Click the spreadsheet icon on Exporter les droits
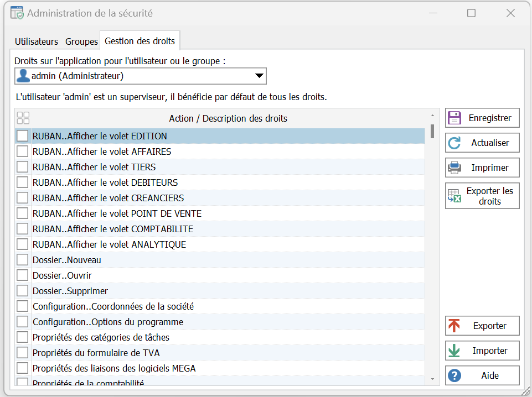Viewport: 532px width, 397px height. click(x=454, y=196)
